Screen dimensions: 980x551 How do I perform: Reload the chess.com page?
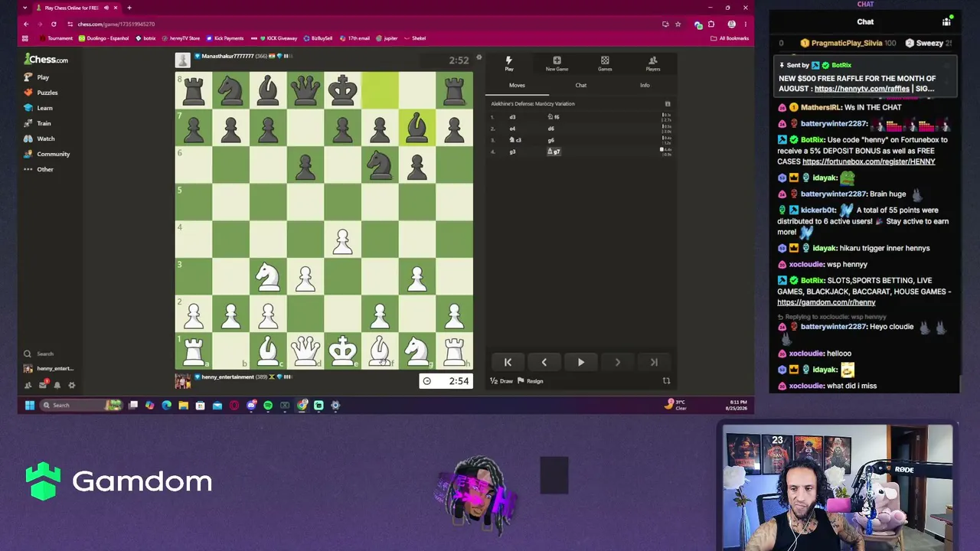pyautogui.click(x=54, y=24)
